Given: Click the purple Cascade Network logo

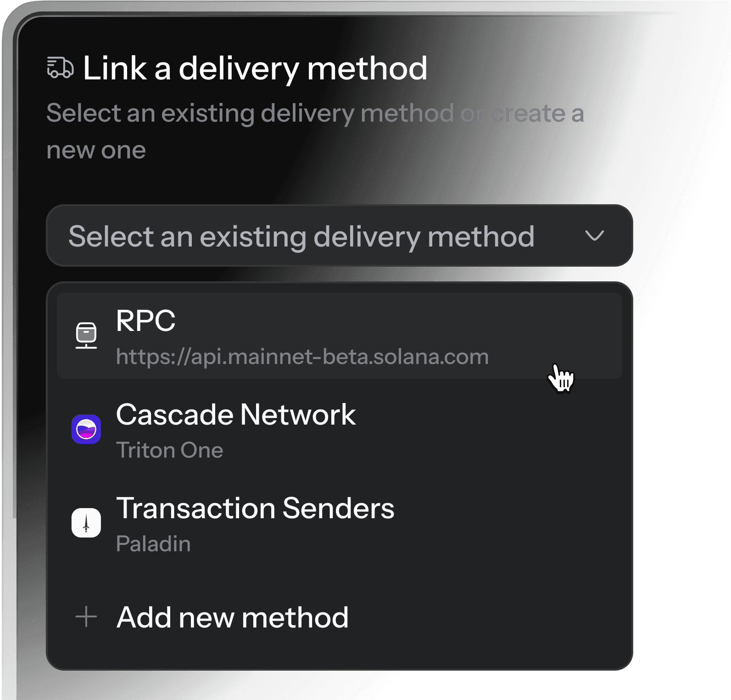Looking at the screenshot, I should 86,430.
